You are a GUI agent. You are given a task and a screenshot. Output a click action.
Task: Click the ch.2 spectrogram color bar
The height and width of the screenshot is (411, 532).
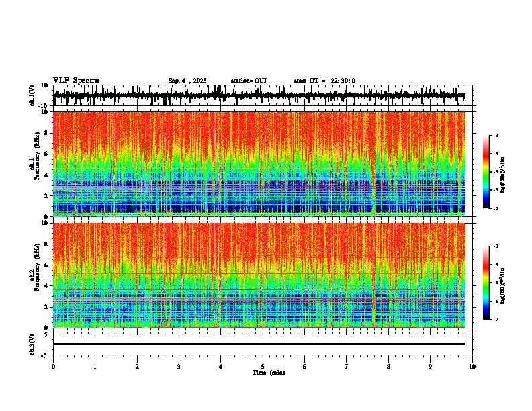(486, 283)
